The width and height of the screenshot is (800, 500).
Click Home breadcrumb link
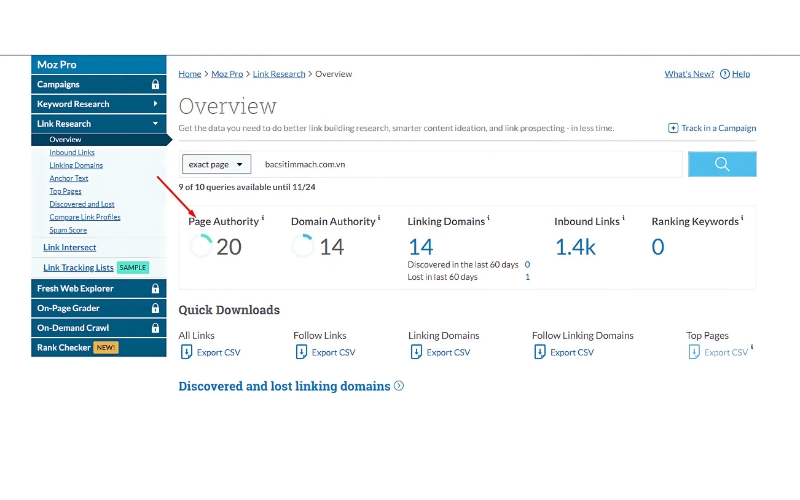click(x=190, y=74)
